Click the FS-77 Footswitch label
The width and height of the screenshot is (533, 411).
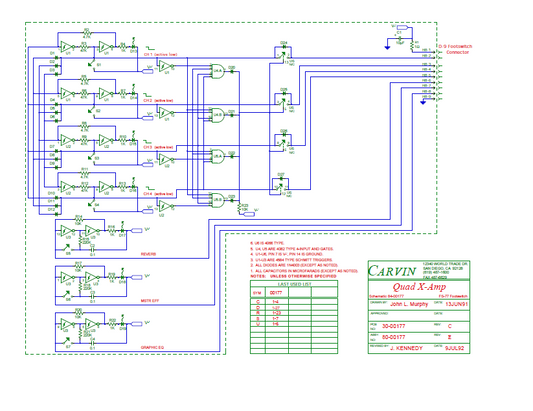point(453,296)
